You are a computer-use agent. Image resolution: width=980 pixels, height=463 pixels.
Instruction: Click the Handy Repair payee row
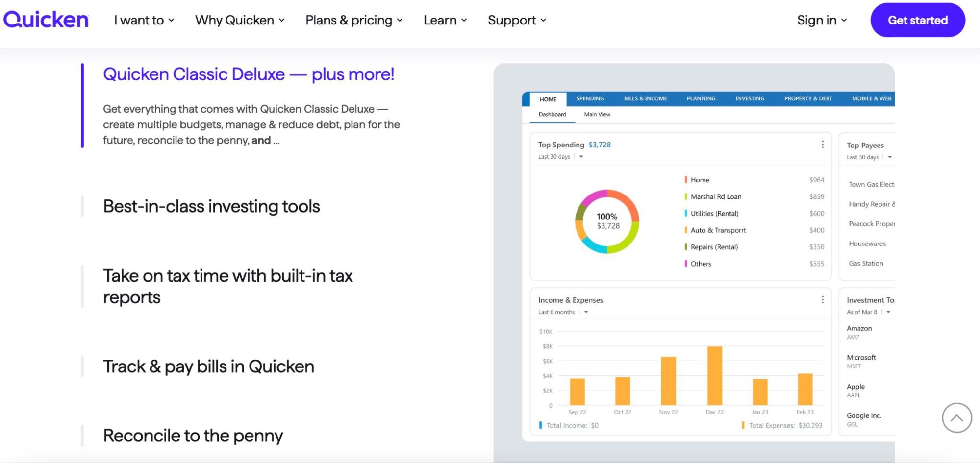pos(871,204)
